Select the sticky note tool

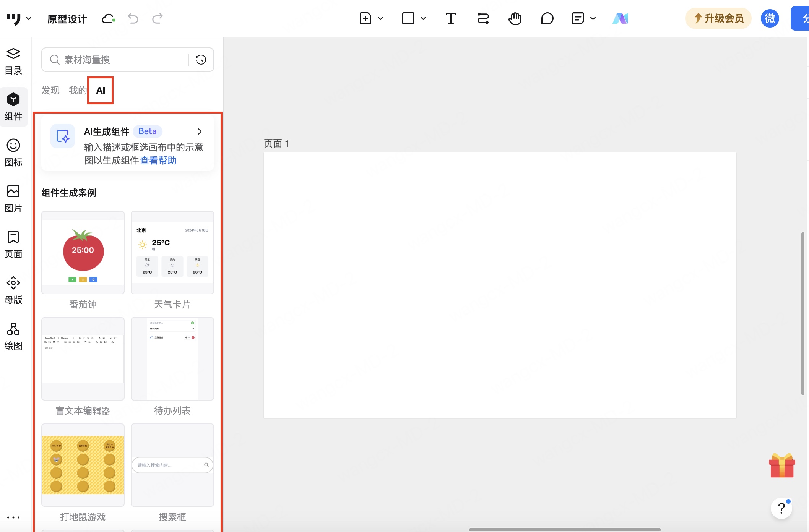[578, 18]
